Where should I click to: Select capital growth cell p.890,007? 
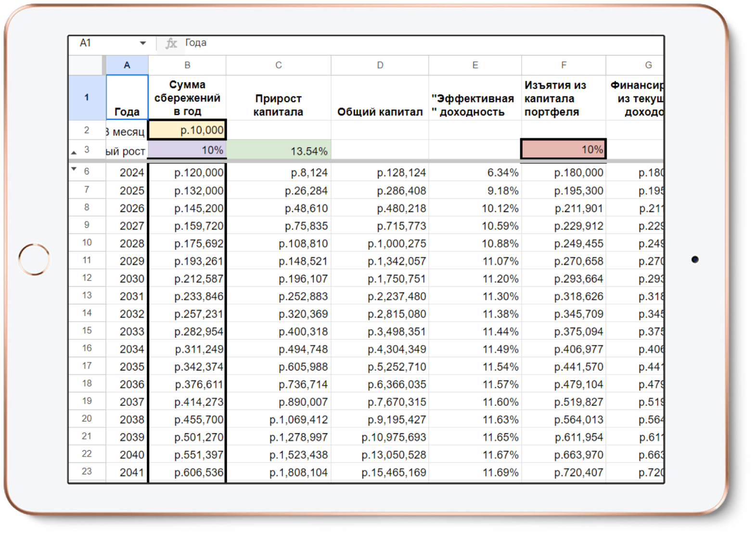279,402
